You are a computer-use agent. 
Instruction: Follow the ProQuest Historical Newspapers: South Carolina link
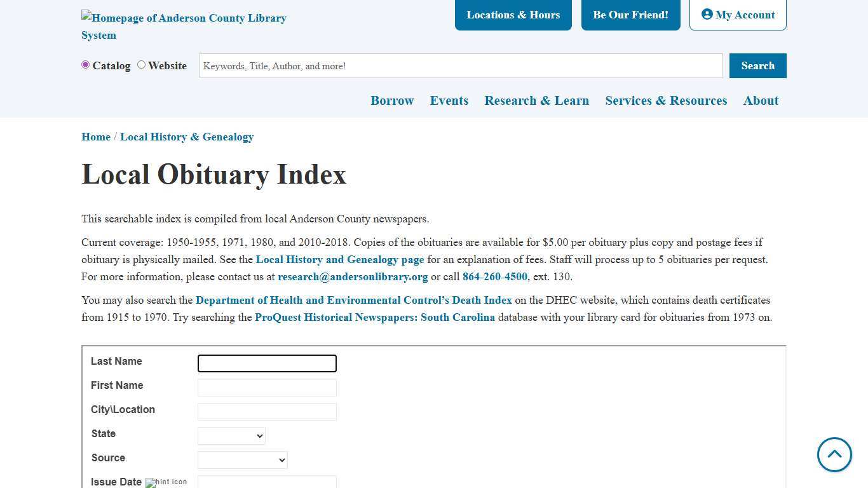(x=375, y=317)
